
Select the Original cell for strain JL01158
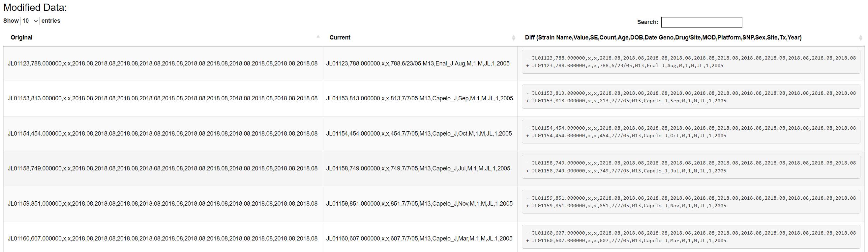click(x=163, y=168)
